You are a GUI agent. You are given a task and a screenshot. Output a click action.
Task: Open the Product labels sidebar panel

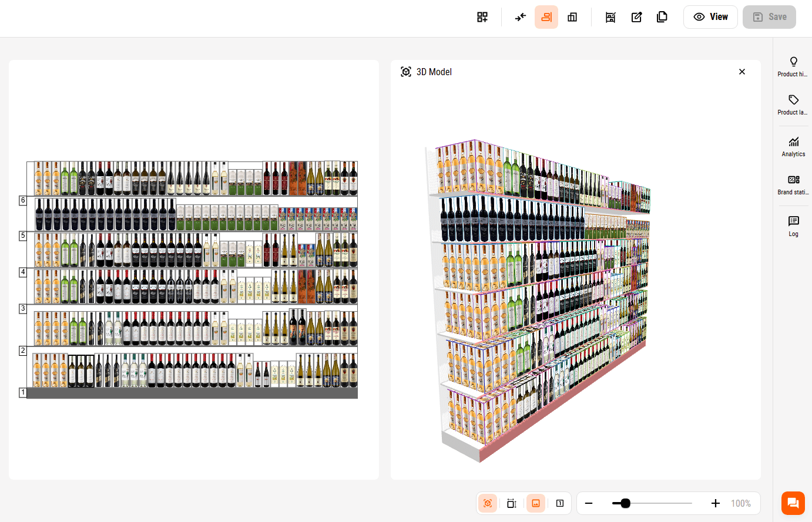[793, 105]
